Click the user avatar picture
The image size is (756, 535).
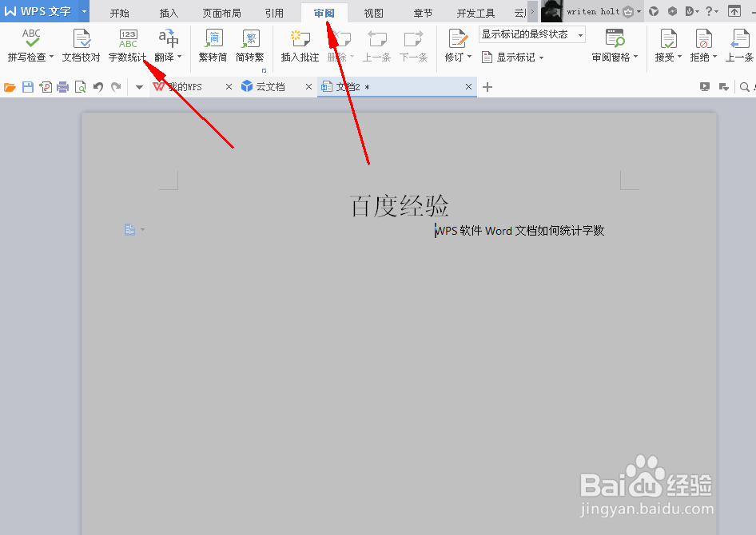point(552,11)
